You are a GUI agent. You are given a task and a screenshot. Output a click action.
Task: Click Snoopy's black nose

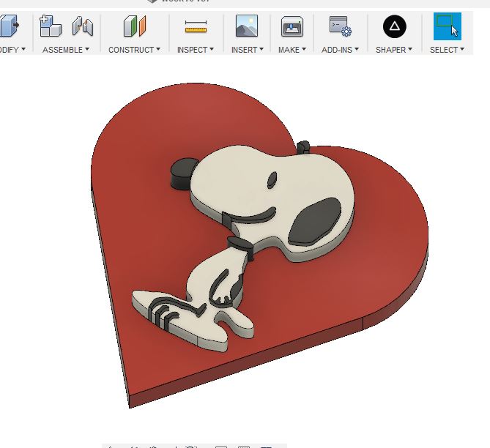183,173
